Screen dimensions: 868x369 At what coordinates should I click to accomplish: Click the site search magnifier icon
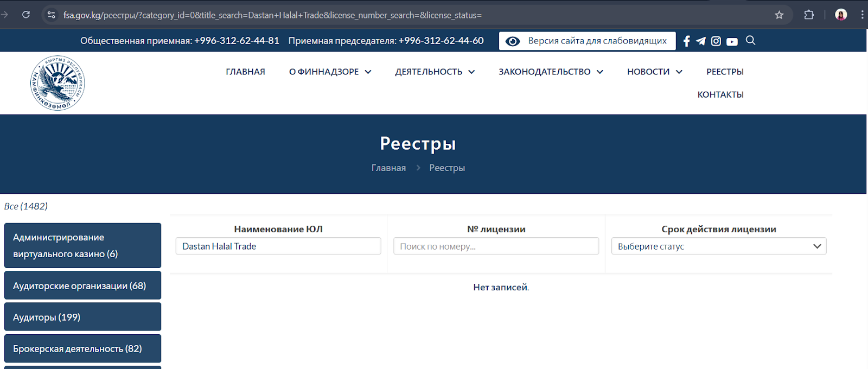[x=751, y=40]
